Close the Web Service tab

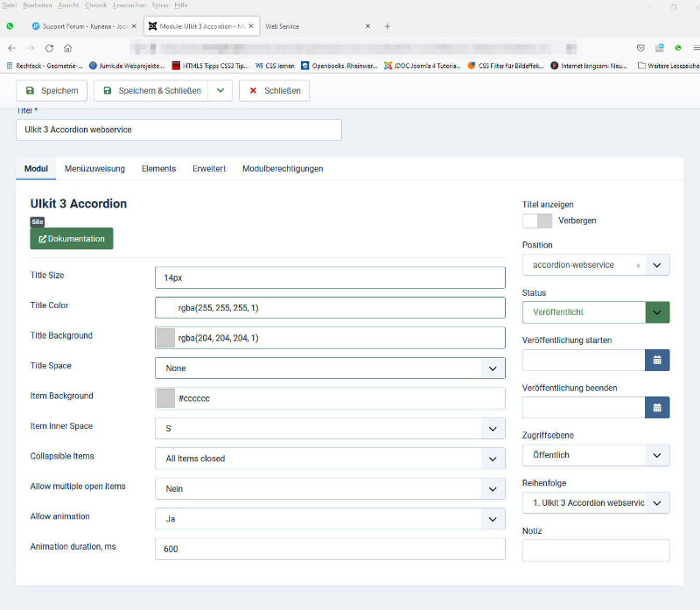click(x=367, y=26)
